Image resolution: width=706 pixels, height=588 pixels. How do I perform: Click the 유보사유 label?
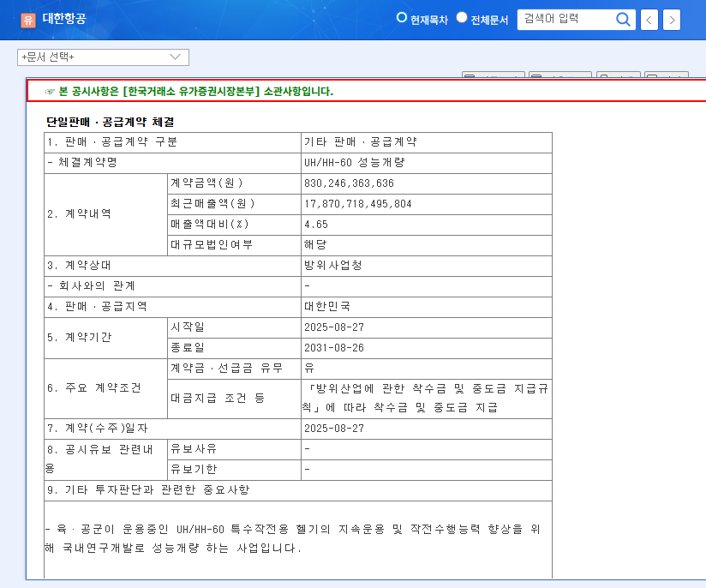coord(193,449)
